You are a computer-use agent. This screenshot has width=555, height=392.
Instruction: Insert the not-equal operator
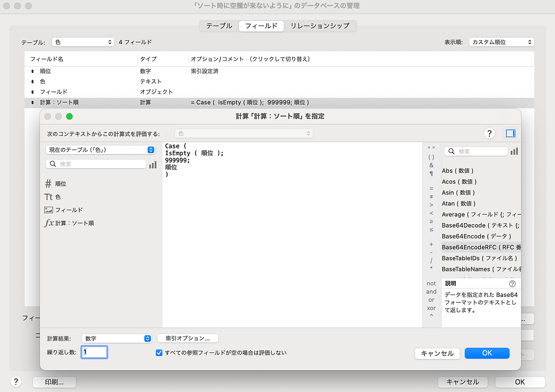click(x=431, y=197)
